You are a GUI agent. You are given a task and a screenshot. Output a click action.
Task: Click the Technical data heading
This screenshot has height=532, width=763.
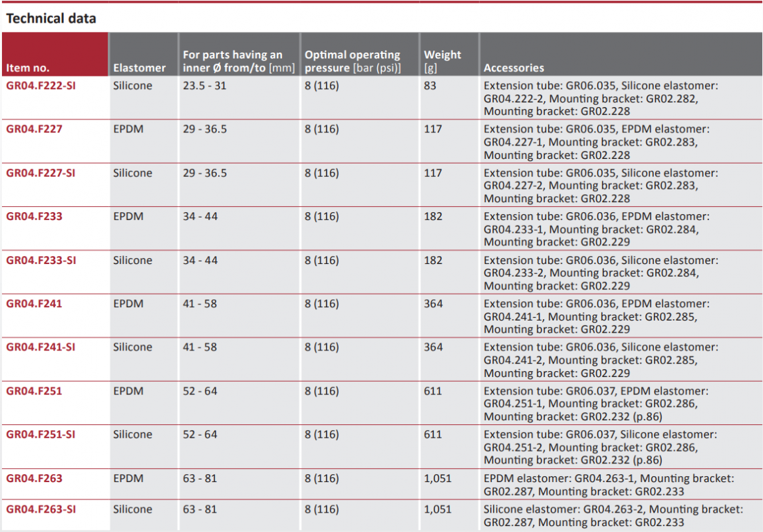(51, 19)
